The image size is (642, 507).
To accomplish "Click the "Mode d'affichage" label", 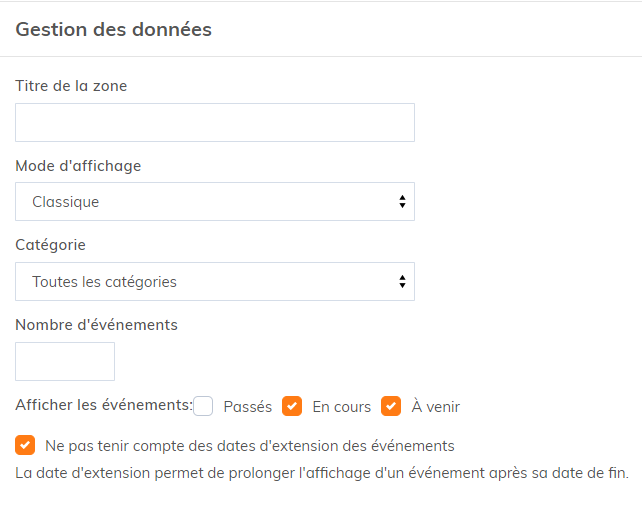I will click(x=78, y=166).
